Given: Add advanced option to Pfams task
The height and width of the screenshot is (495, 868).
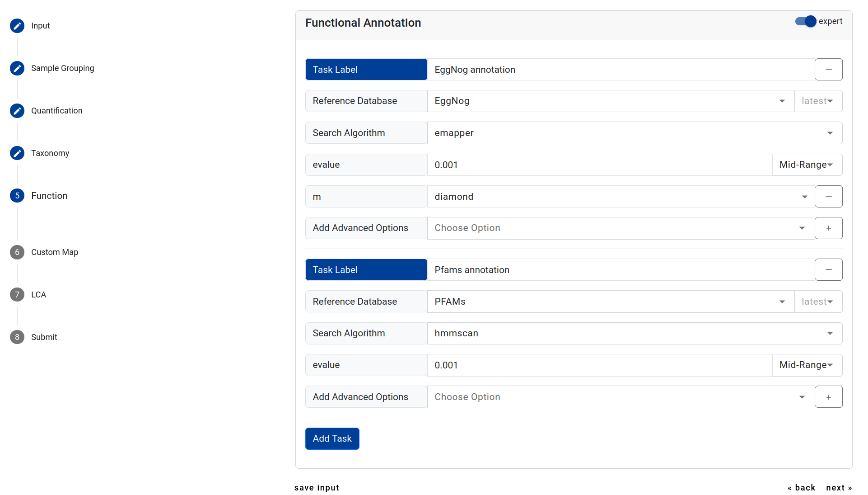Looking at the screenshot, I should [828, 397].
